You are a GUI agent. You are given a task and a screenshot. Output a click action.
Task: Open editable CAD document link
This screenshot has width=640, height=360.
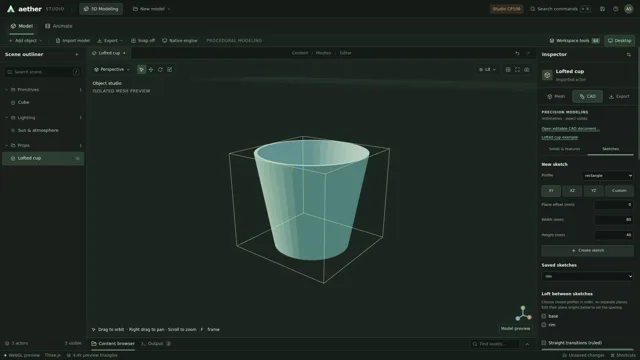[570, 129]
